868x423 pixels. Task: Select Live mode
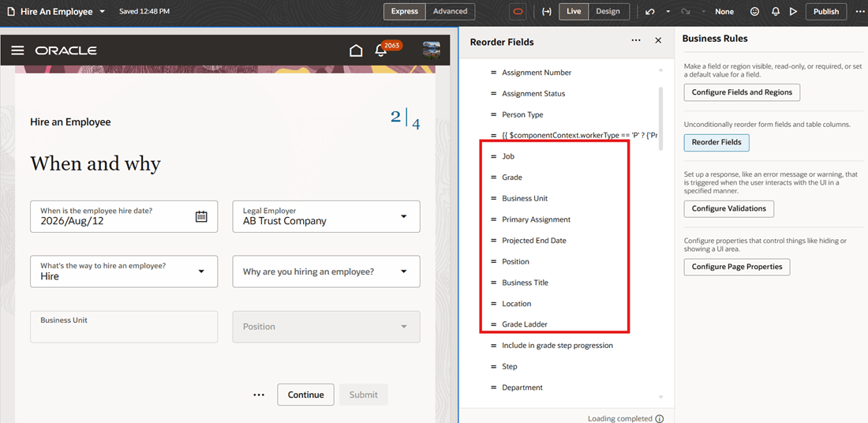click(x=574, y=11)
